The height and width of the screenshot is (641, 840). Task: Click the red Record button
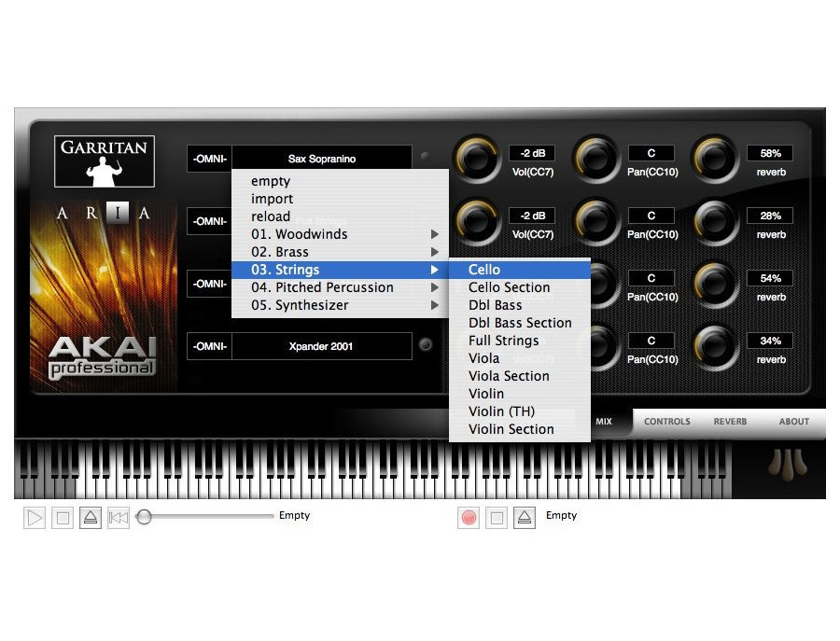(469, 518)
